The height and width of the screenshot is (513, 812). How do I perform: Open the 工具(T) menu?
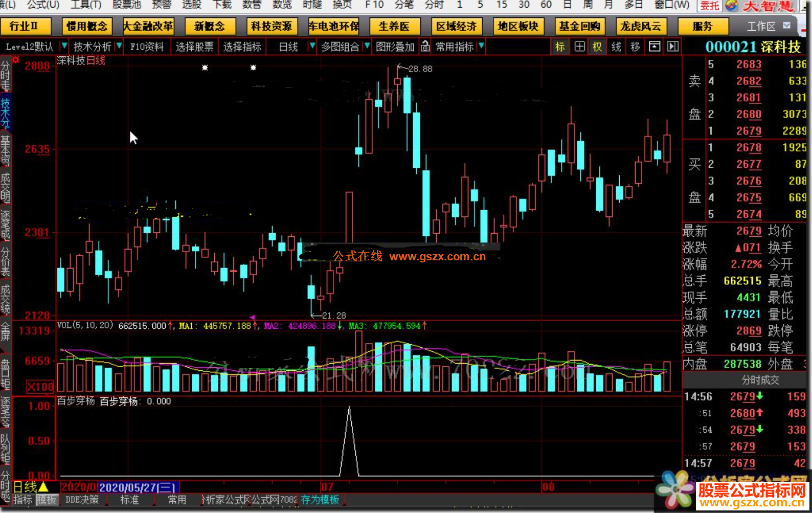(x=86, y=5)
